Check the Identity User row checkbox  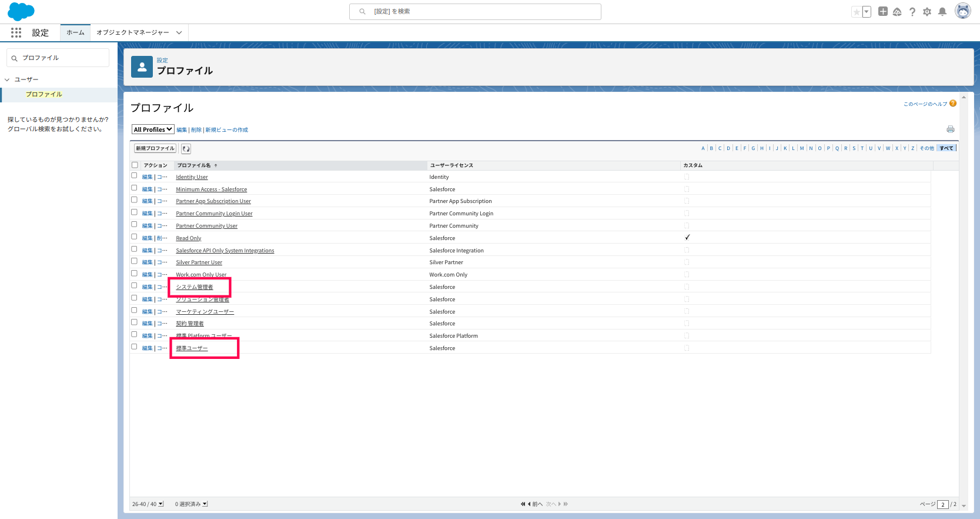pyautogui.click(x=134, y=176)
